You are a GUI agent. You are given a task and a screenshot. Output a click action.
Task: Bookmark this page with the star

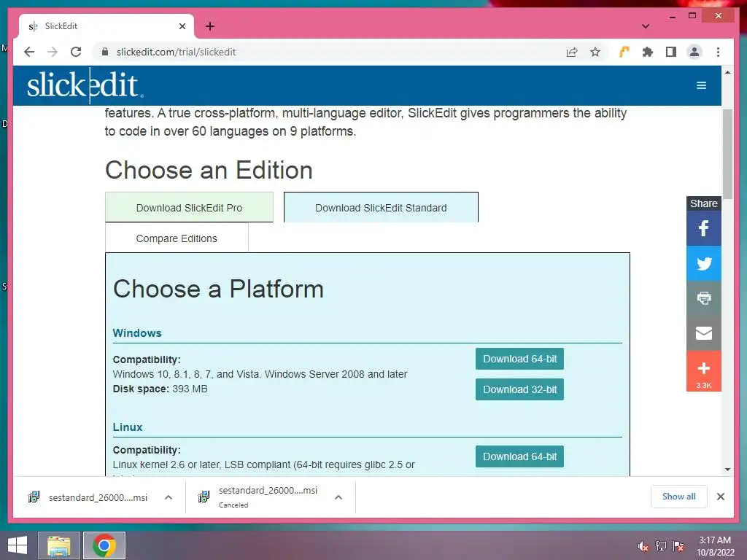(x=595, y=52)
